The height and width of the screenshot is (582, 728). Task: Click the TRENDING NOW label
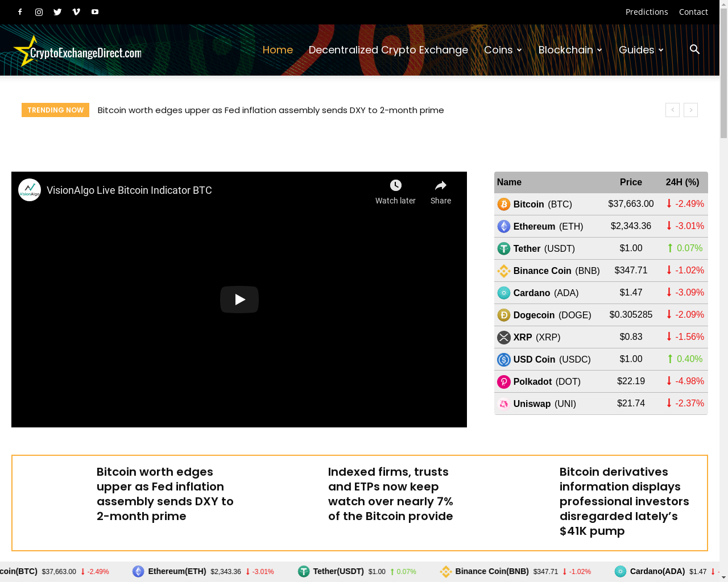(x=55, y=110)
